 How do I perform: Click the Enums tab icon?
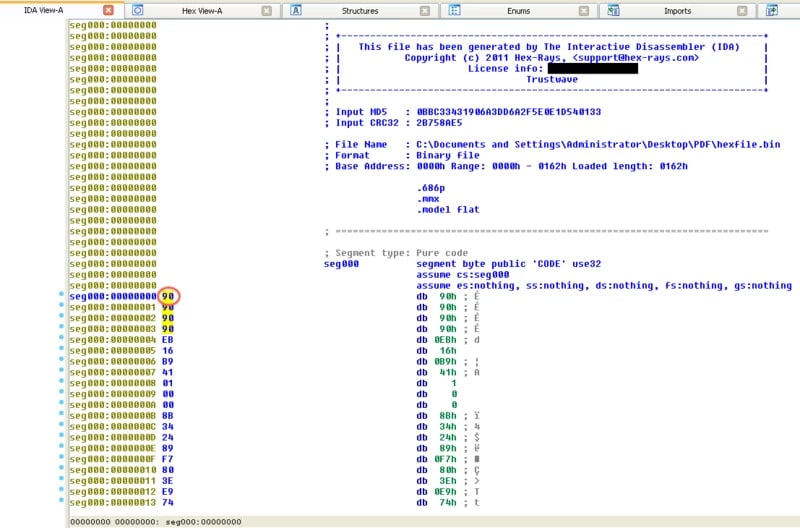point(454,10)
